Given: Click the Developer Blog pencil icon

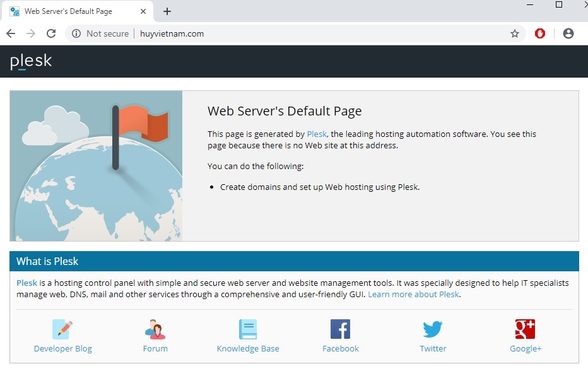Looking at the screenshot, I should coord(62,329).
